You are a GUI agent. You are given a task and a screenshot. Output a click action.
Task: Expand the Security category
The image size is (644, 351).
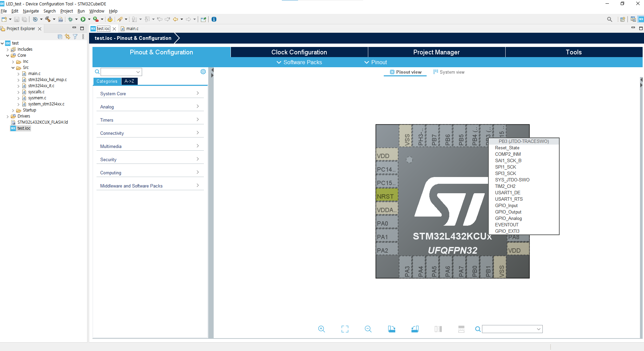pos(150,159)
